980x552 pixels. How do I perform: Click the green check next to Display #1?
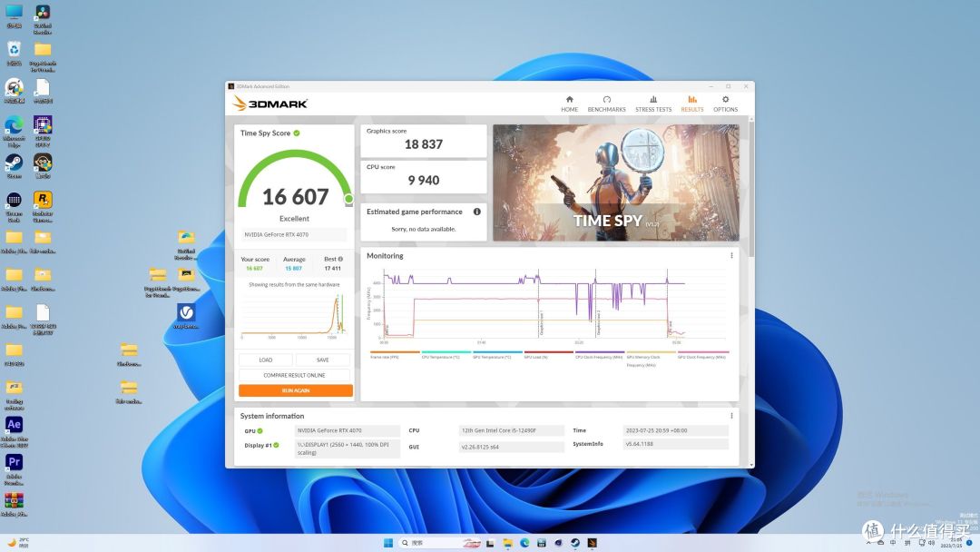(x=276, y=445)
